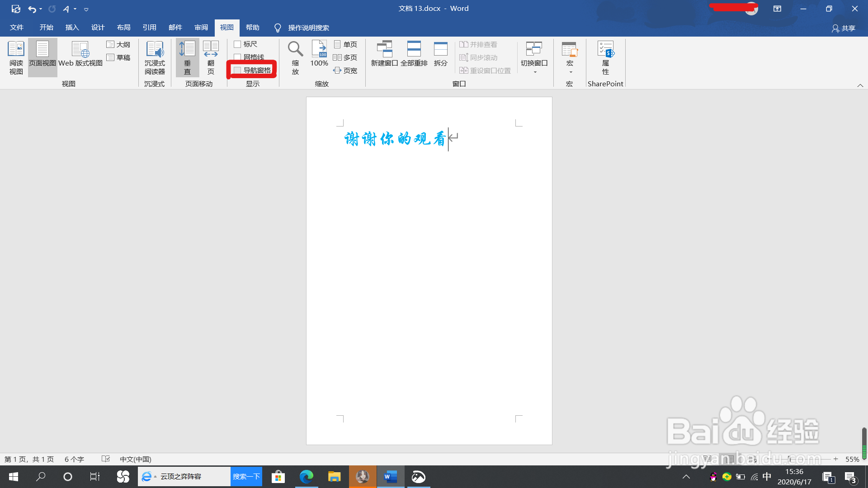The image size is (868, 488).
Task: Launch Immersive Reader
Action: click(x=155, y=57)
